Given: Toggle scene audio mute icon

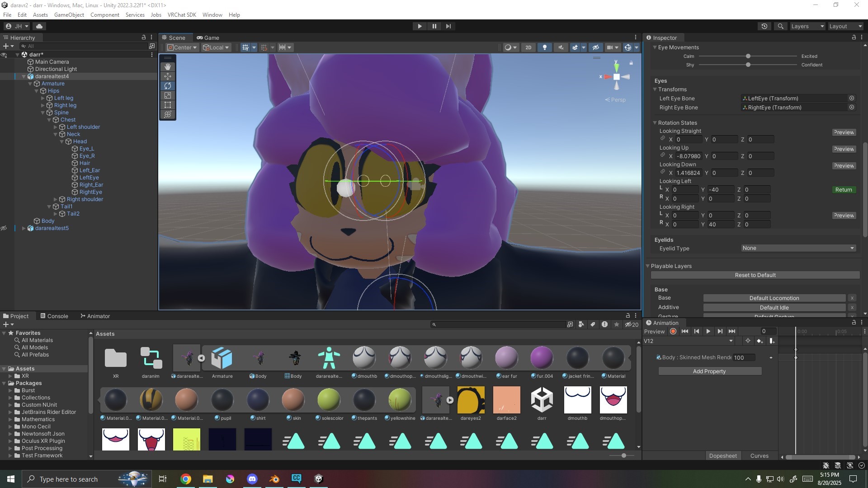Looking at the screenshot, I should tap(561, 47).
